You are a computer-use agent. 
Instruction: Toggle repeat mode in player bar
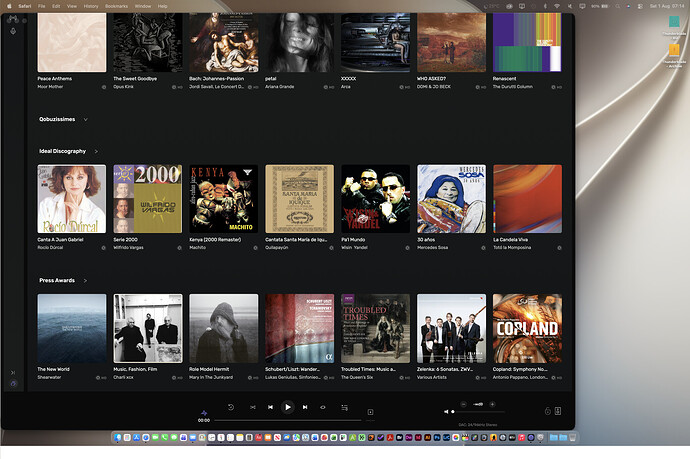[x=323, y=407]
